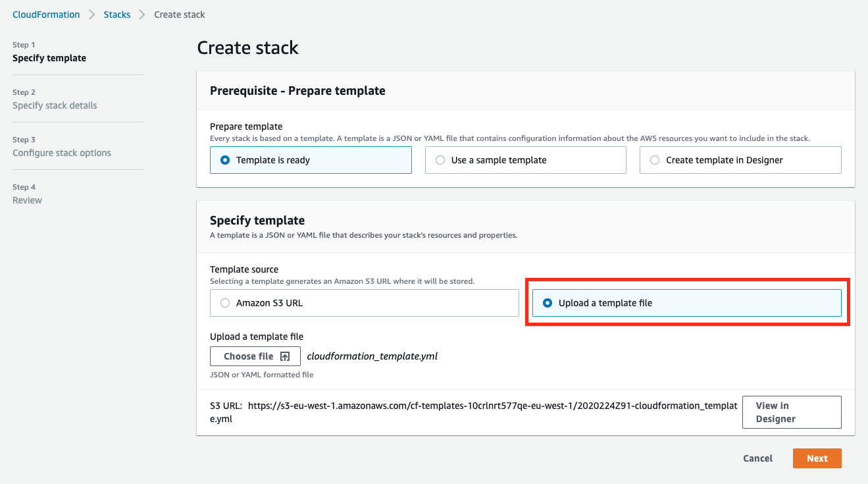Open Step 4 Review
Viewport: 868px width, 484px height.
[27, 200]
